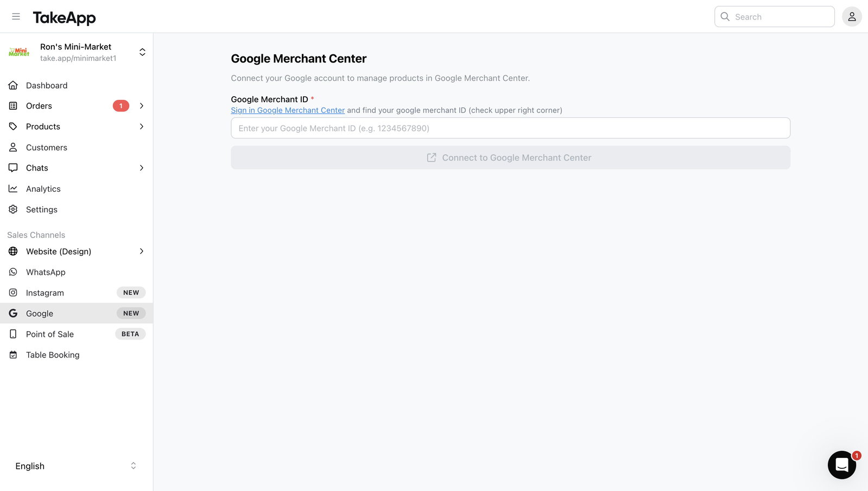Expand the Chats submenu chevron
The width and height of the screenshot is (868, 491).
(142, 168)
